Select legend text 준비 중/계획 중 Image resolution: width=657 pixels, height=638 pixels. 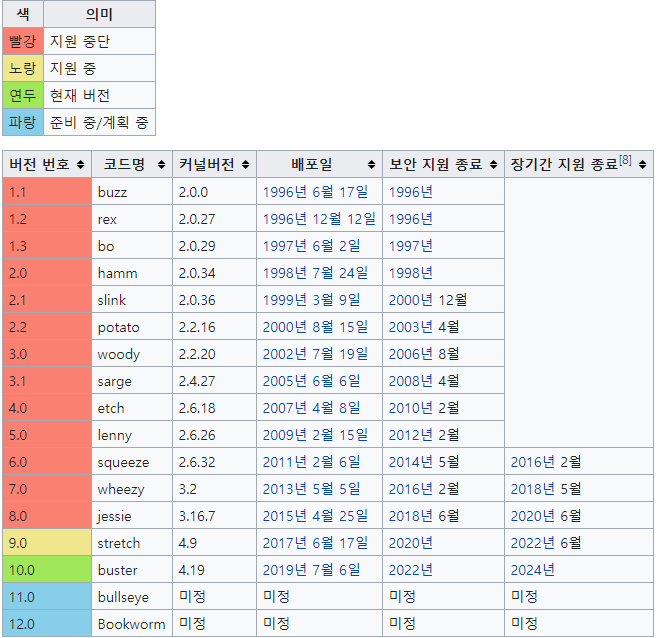[x=99, y=122]
